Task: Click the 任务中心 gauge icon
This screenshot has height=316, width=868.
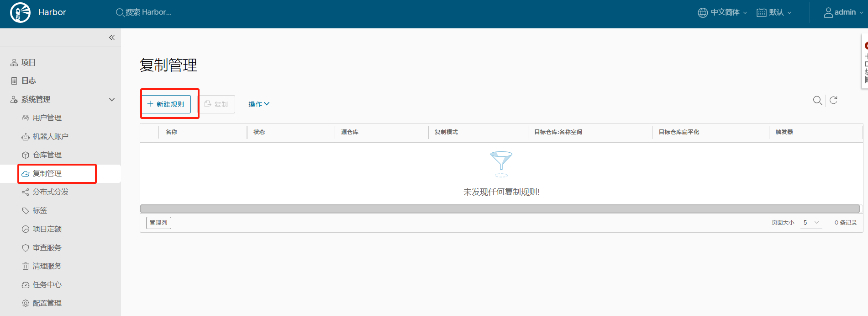Action: coord(26,285)
